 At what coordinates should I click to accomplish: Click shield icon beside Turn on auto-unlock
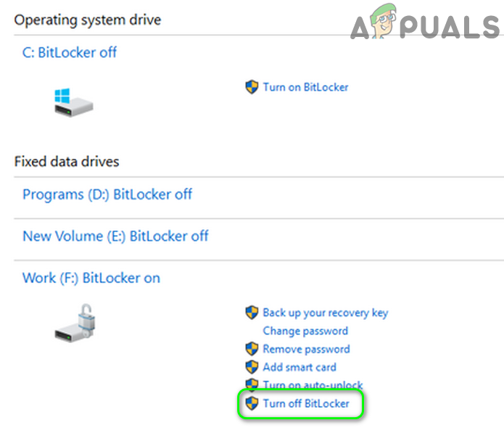[252, 384]
